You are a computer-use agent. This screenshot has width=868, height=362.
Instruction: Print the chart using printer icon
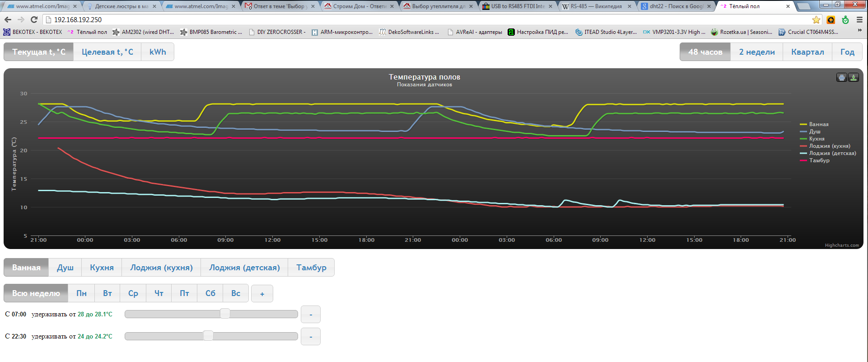(841, 78)
